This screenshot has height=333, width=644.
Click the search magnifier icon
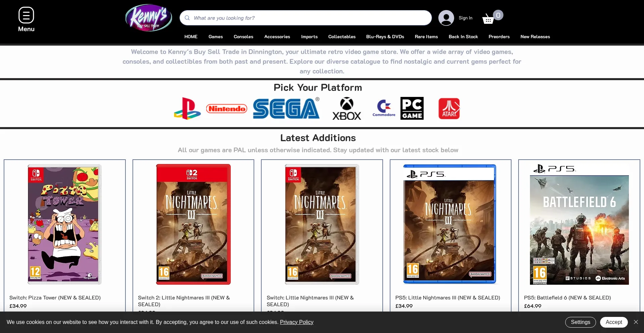point(187,18)
